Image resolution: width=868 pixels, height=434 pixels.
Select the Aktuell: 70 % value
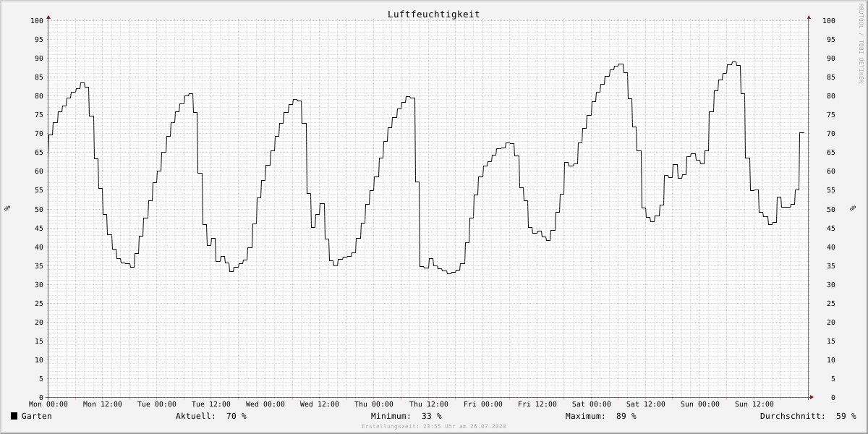(211, 416)
